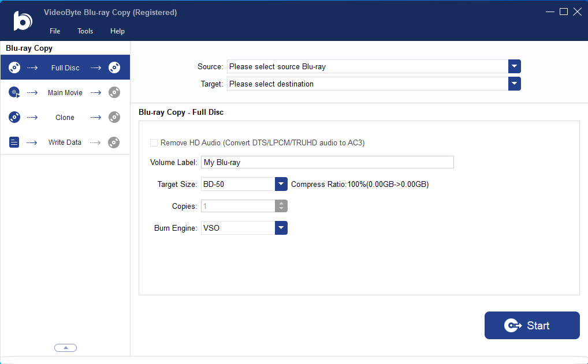Image resolution: width=588 pixels, height=364 pixels.
Task: Click the Clone target disc icon
Action: click(114, 117)
